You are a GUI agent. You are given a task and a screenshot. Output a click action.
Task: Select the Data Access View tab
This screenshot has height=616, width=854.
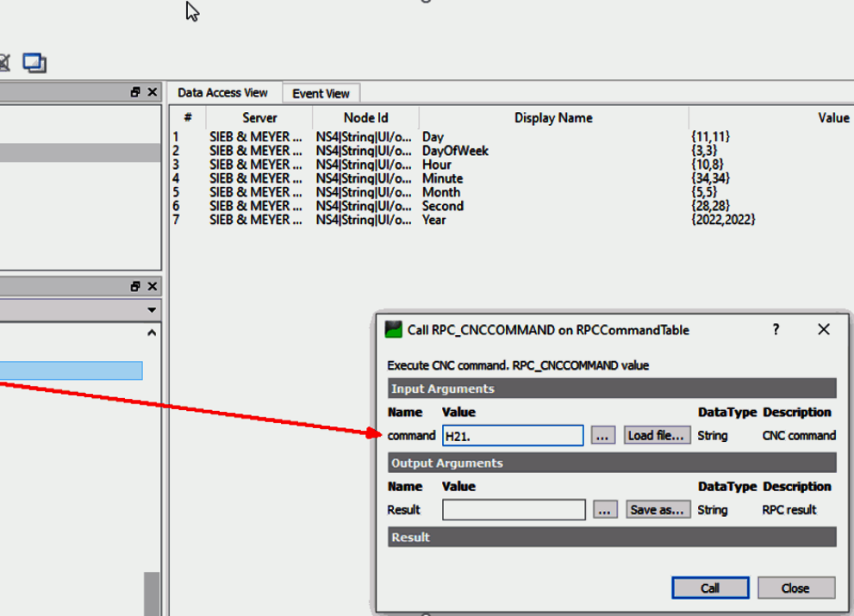click(x=222, y=93)
